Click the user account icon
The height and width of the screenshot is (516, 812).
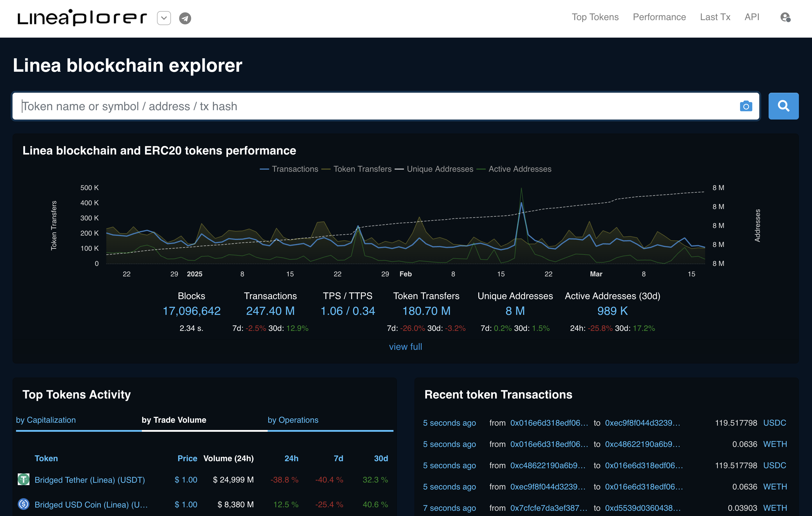tap(785, 17)
